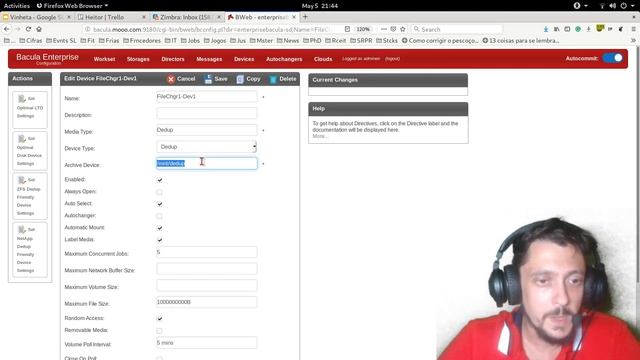Apply Set NetApp Dedup Friendly Device Settings

click(30, 249)
